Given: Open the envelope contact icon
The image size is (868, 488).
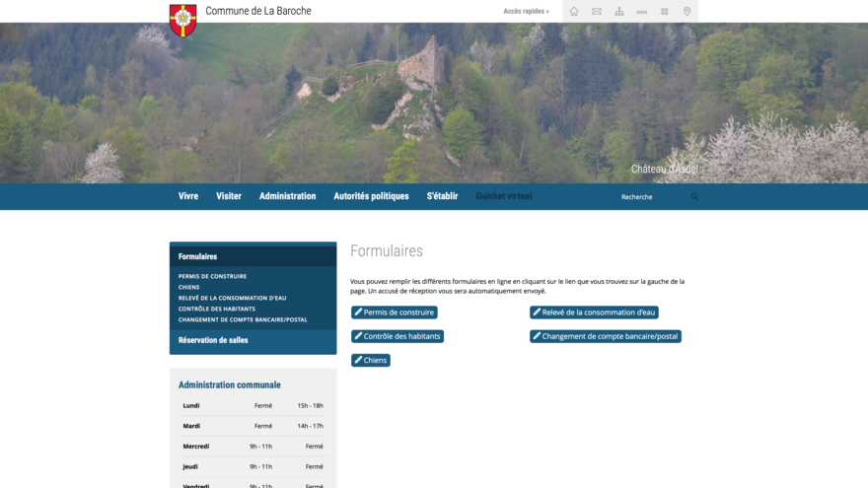Looking at the screenshot, I should point(596,11).
